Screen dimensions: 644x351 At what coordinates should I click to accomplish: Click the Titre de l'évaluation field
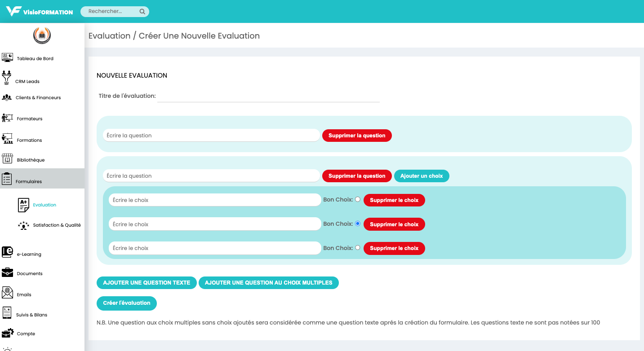tap(268, 96)
